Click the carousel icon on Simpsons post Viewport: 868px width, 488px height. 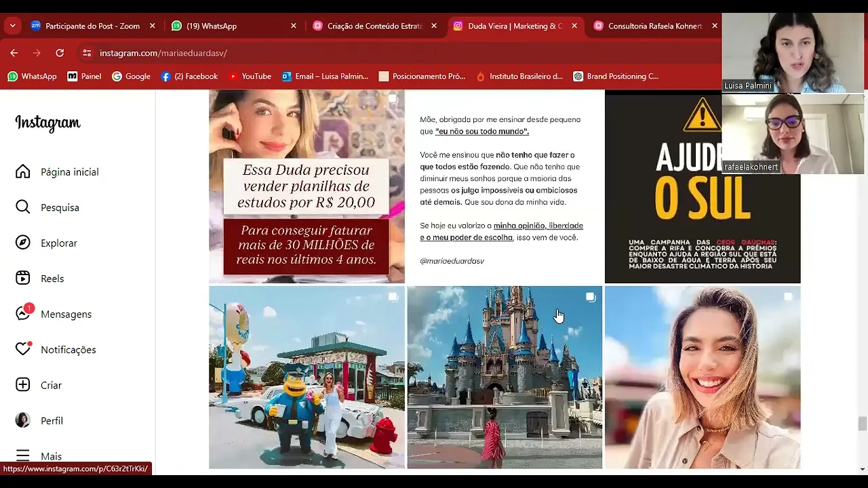tap(393, 297)
